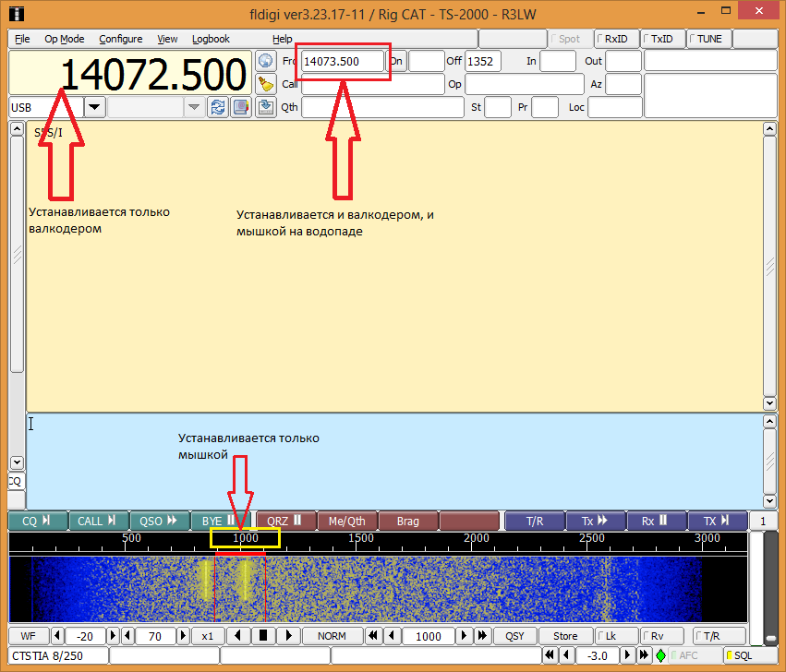
Task: Click the notebook icon next to refresh
Action: [240, 107]
